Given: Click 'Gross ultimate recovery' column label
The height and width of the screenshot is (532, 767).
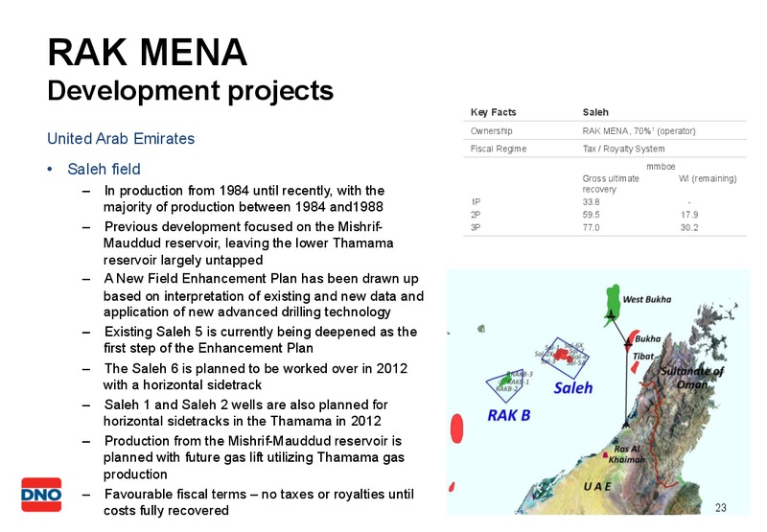Looking at the screenshot, I should (611, 184).
